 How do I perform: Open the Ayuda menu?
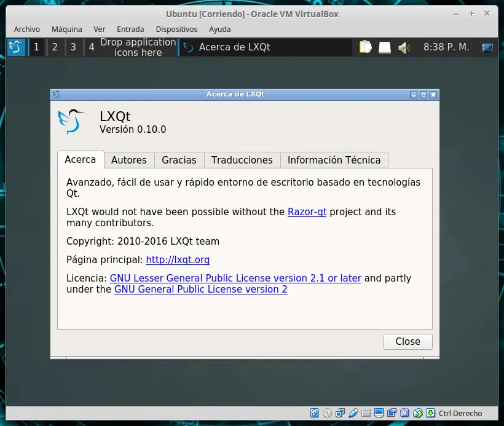(220, 30)
